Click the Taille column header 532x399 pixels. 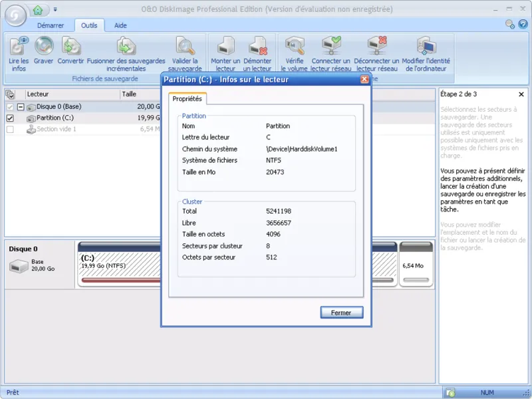(x=140, y=94)
